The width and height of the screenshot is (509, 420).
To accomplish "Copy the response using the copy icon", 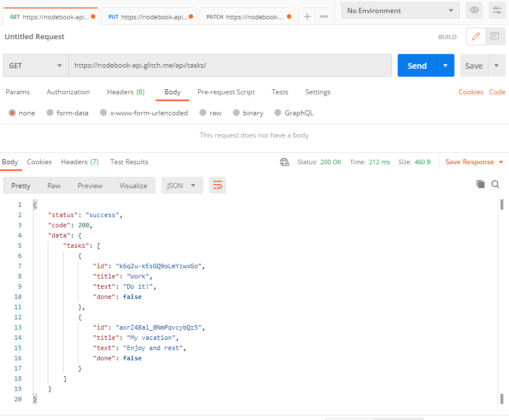I will tap(481, 184).
